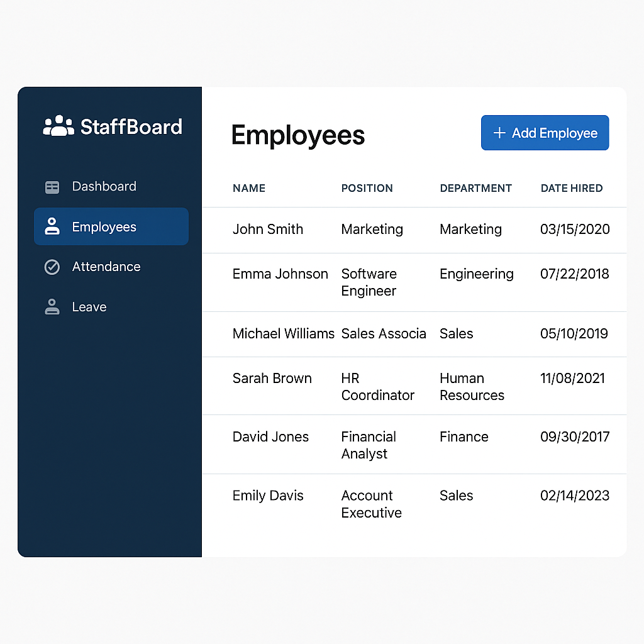This screenshot has width=644, height=644.
Task: Sort by the POSITION column header
Action: [x=367, y=188]
